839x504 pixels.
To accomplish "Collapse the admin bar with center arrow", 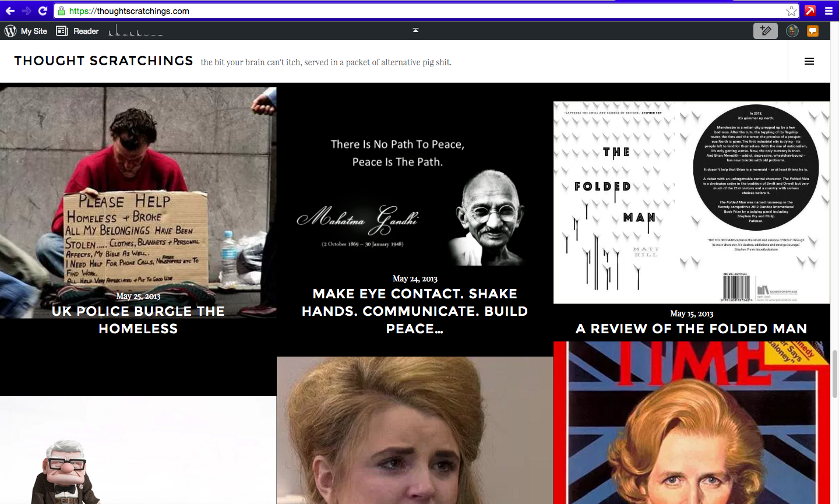I will click(x=415, y=30).
